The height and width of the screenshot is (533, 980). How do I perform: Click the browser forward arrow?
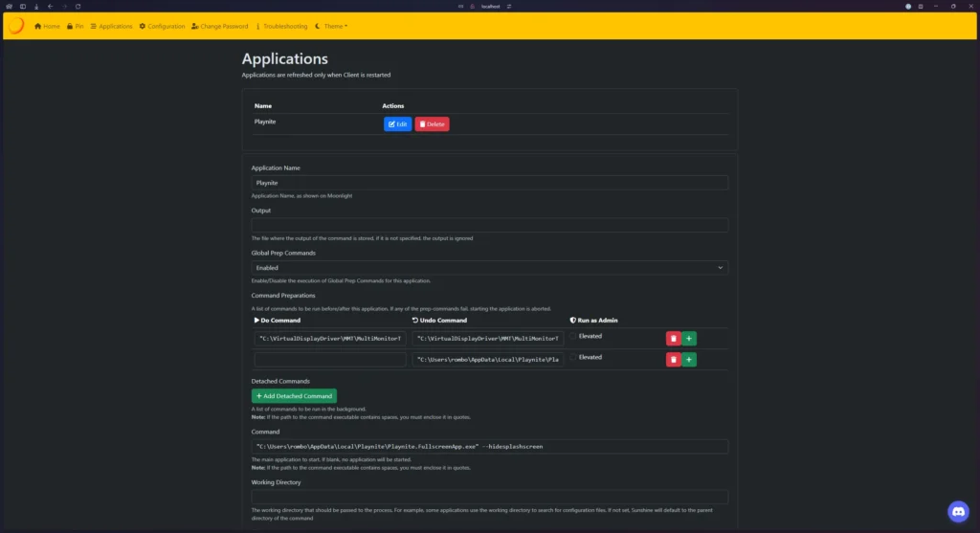pyautogui.click(x=64, y=7)
